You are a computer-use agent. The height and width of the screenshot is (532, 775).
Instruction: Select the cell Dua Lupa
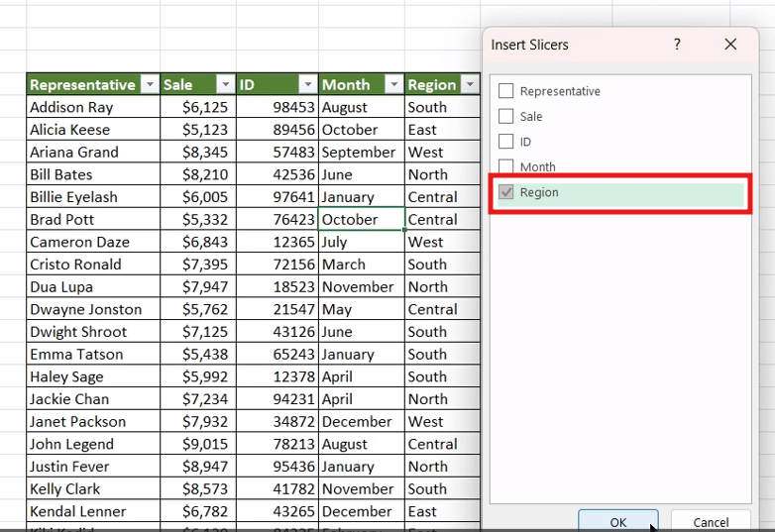[93, 286]
